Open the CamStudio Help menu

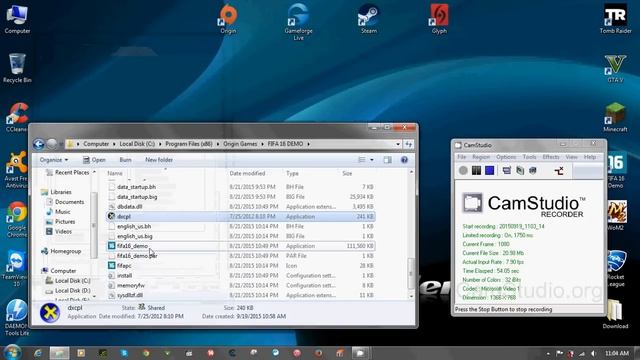tap(590, 157)
